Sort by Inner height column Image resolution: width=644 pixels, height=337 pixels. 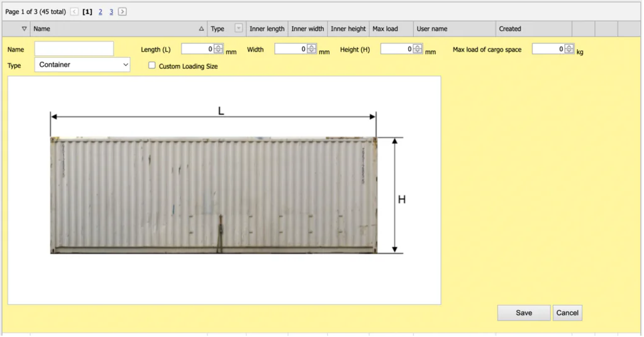click(348, 29)
